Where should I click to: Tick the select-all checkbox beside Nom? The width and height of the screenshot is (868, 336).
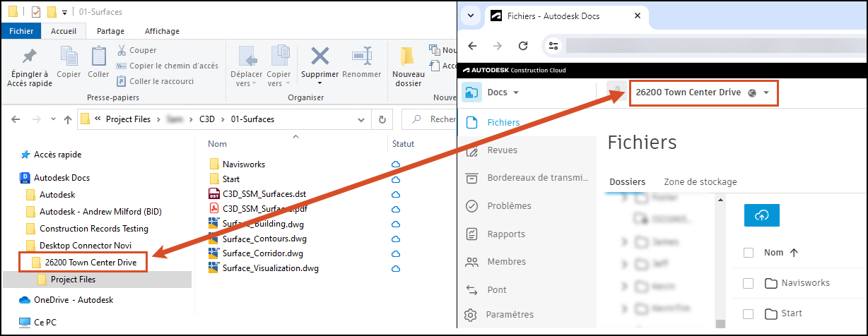pos(749,253)
